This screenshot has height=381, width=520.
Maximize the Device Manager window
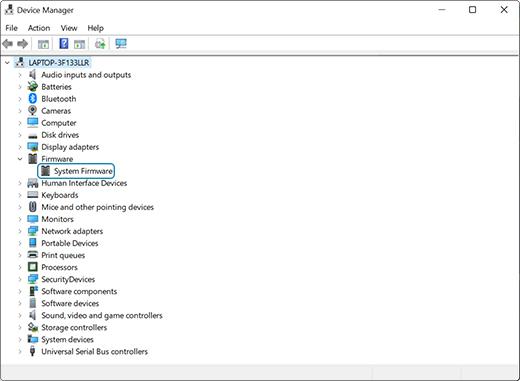(x=472, y=10)
